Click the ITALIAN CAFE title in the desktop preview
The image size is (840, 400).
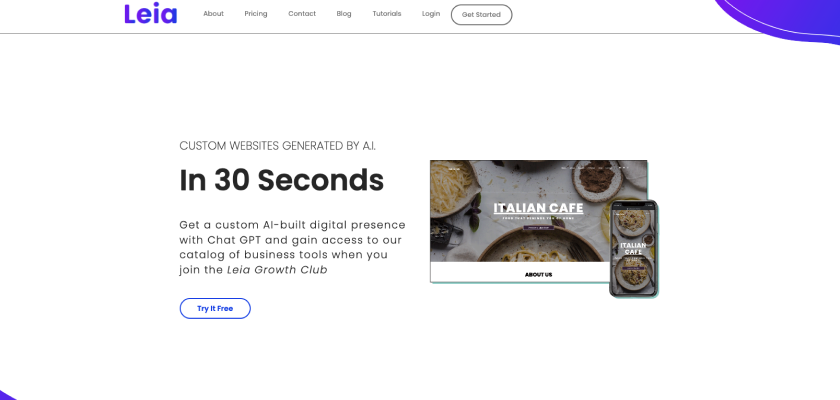click(538, 208)
